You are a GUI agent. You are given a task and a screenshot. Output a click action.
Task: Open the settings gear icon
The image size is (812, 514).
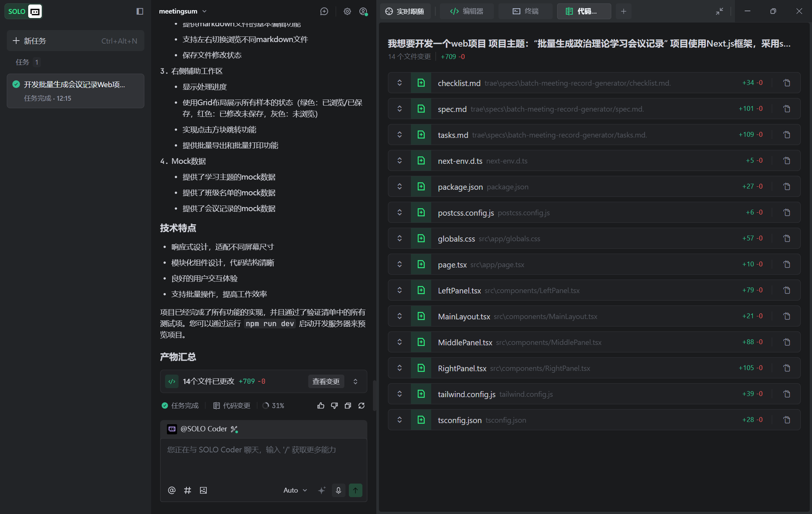tap(347, 11)
